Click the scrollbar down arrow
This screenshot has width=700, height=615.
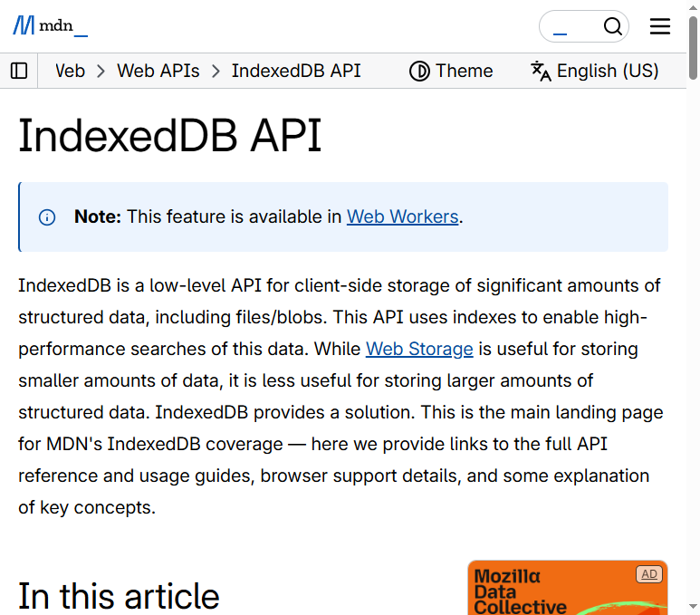coord(693,607)
